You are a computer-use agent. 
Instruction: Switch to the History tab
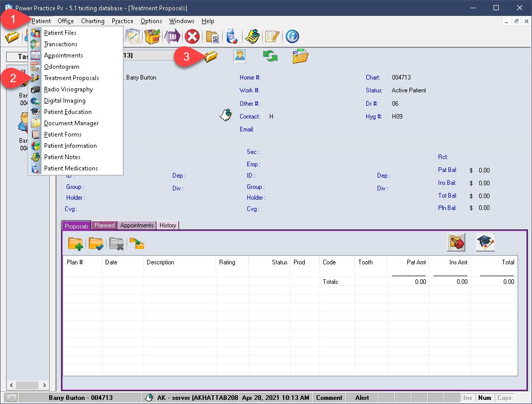(x=168, y=225)
